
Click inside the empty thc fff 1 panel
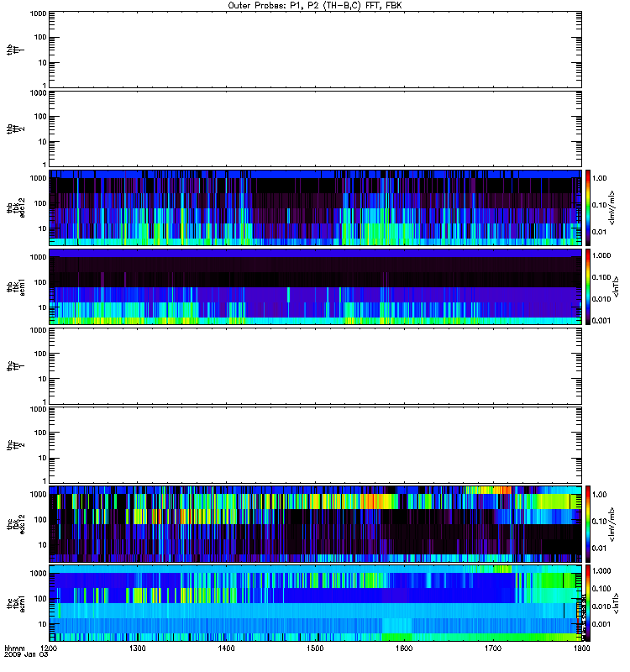click(x=315, y=366)
